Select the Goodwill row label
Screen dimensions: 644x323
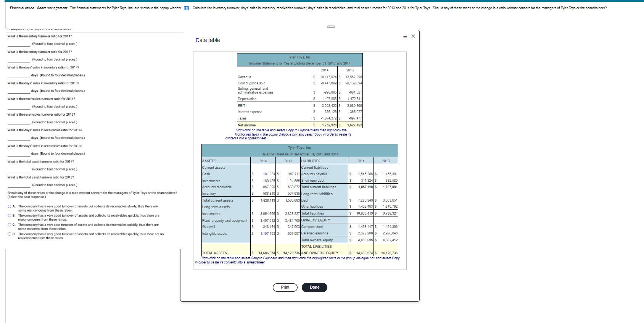coord(209,227)
